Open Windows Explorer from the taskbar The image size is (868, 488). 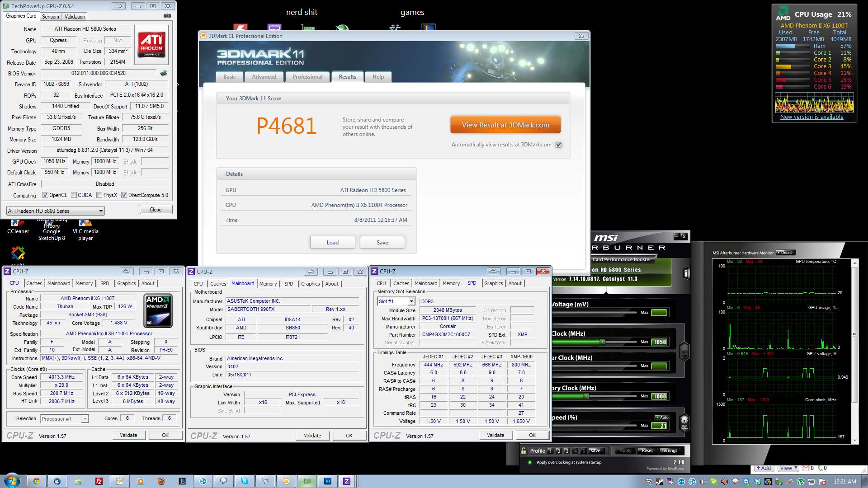coord(78,481)
